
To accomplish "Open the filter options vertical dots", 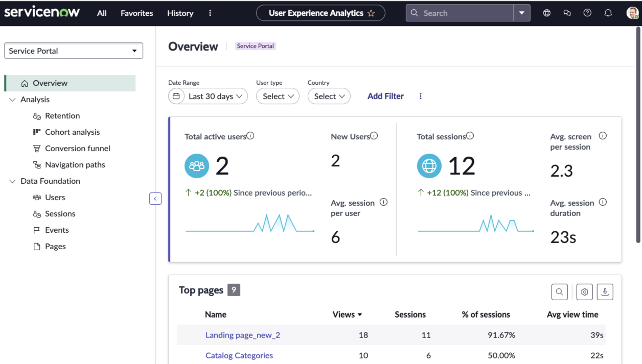I will (x=421, y=96).
